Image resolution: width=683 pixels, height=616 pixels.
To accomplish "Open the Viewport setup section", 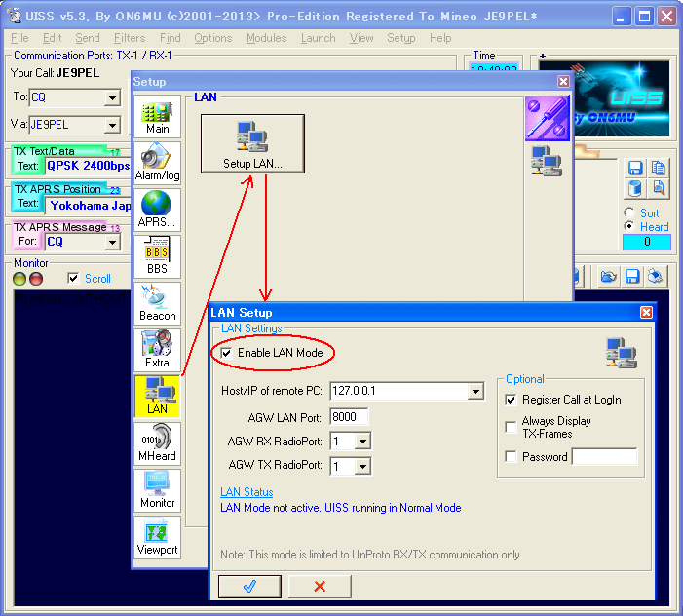I will [157, 537].
